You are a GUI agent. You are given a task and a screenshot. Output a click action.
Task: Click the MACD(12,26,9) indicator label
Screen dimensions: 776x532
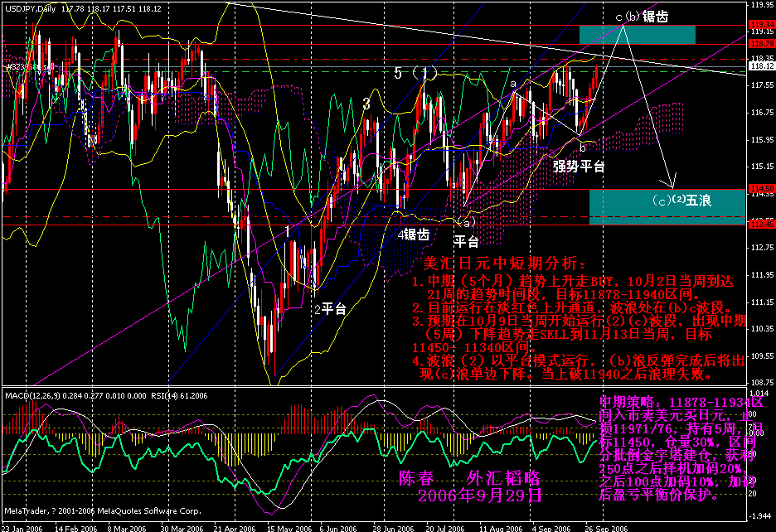click(33, 396)
